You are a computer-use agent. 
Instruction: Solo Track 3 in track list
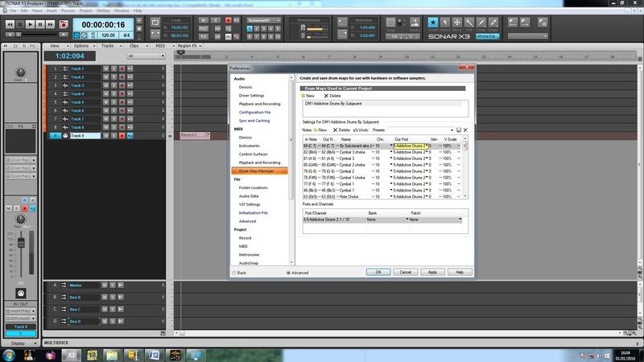114,86
